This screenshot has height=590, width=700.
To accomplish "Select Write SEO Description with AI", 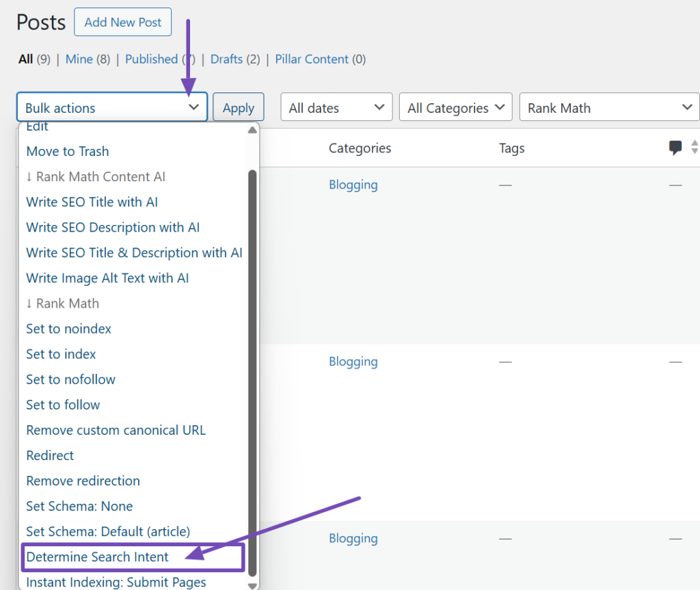I will click(113, 228).
